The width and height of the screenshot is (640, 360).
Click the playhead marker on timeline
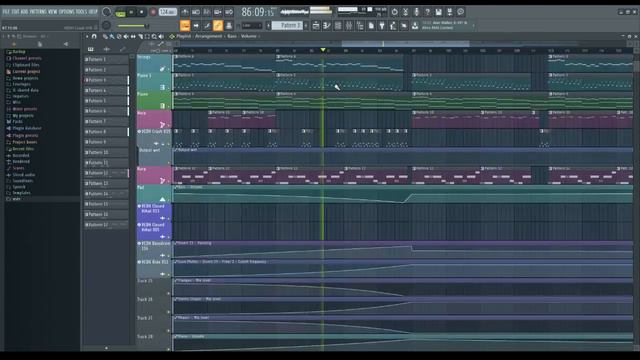(x=323, y=50)
